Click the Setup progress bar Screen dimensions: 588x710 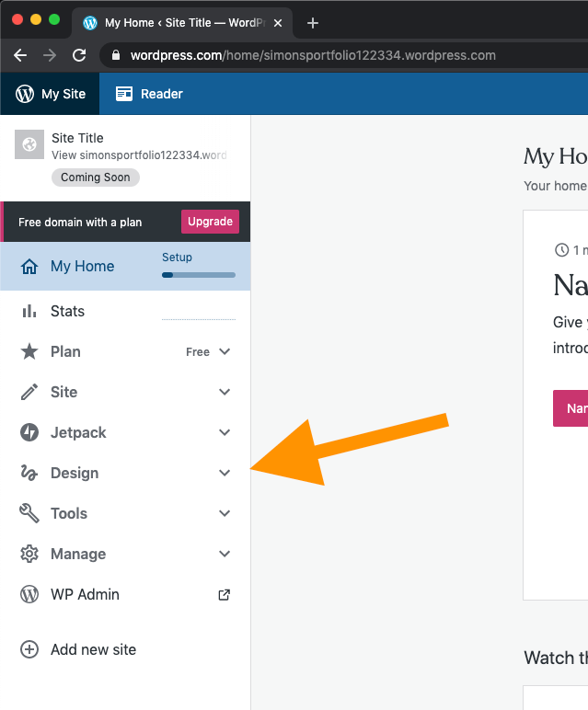pos(199,275)
